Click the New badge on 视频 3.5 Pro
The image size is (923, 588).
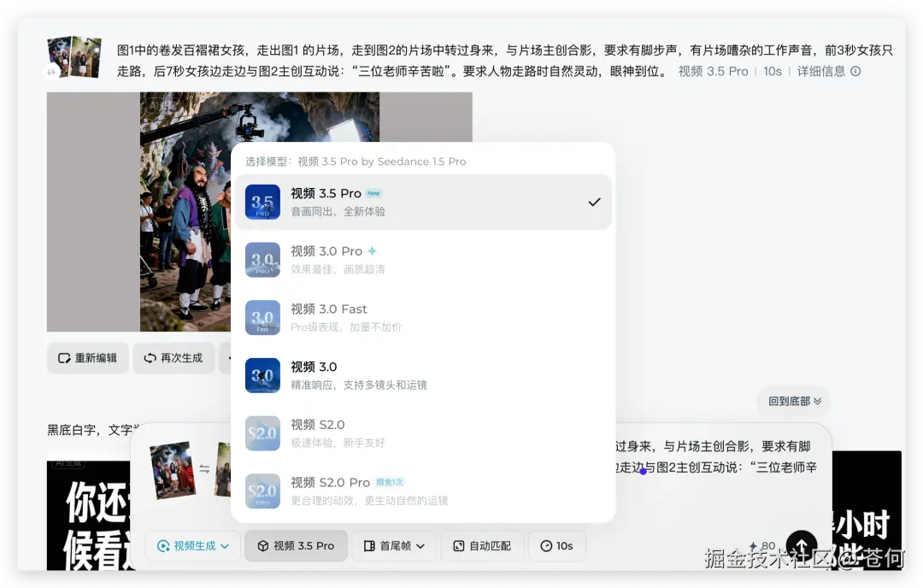point(373,193)
